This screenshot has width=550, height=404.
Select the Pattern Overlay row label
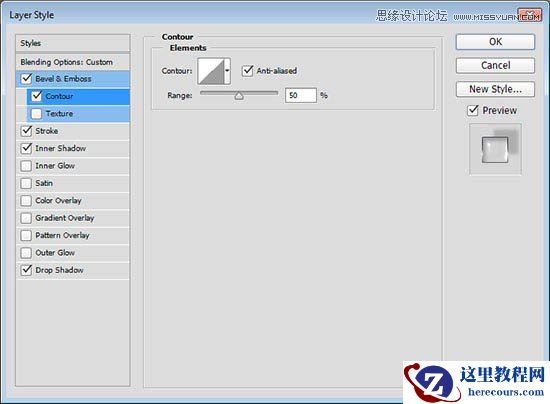62,235
